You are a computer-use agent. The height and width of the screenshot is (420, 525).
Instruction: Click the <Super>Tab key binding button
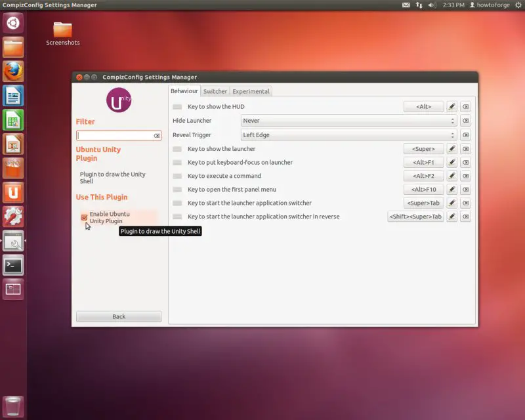(x=423, y=203)
